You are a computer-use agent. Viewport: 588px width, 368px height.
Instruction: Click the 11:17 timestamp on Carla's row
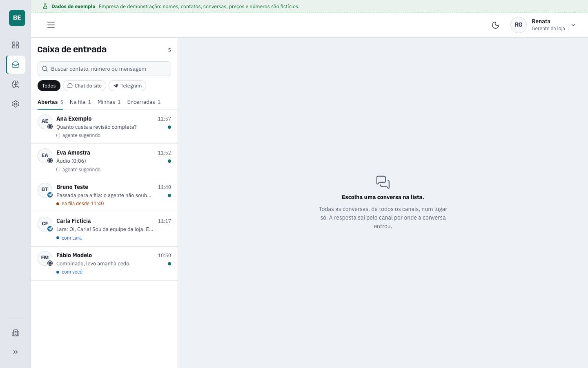[x=165, y=221]
